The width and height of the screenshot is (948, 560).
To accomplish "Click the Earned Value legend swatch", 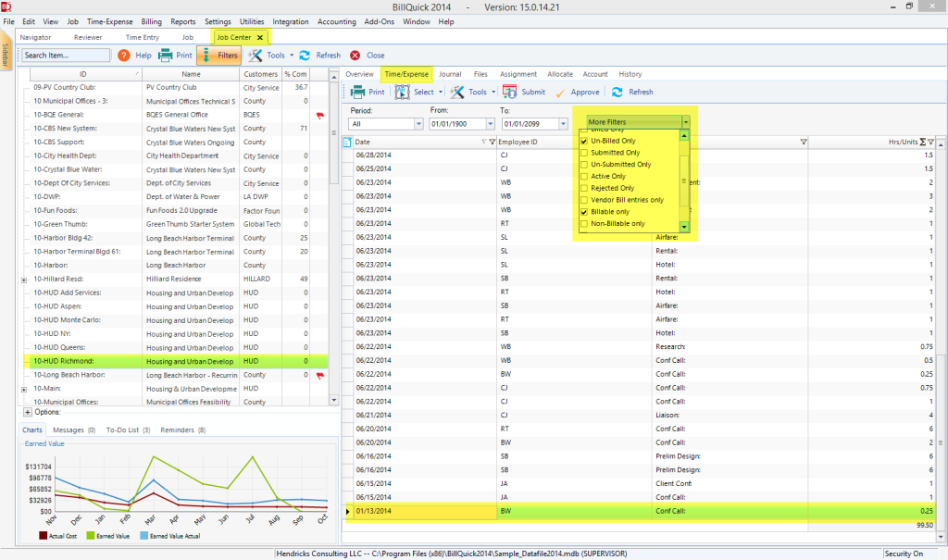I will coord(91,536).
